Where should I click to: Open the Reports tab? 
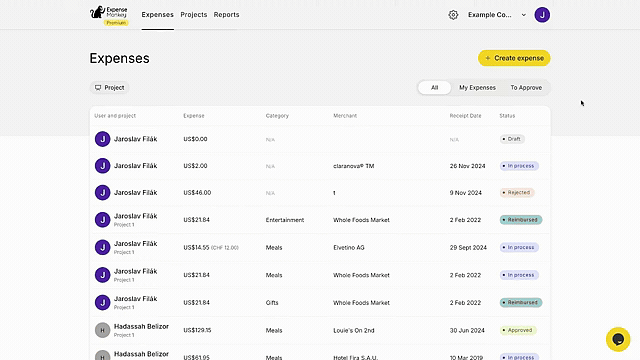tap(227, 15)
